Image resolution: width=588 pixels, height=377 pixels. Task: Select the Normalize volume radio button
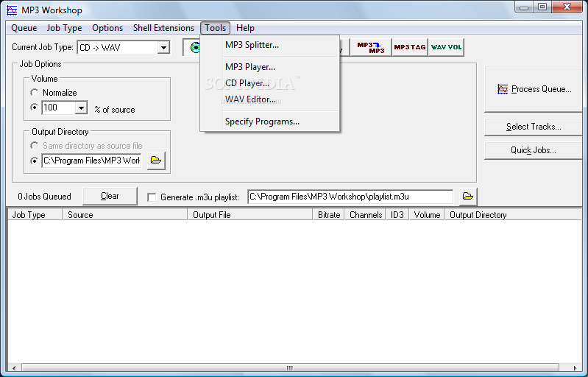[35, 92]
